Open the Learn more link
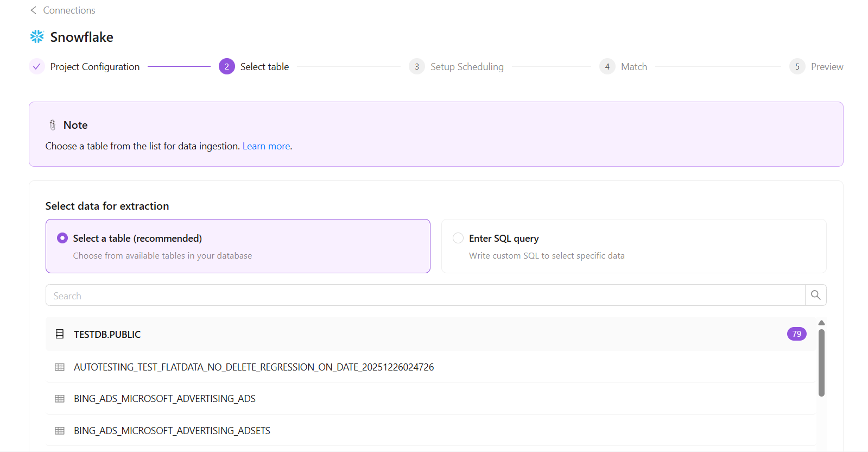Image resolution: width=868 pixels, height=452 pixels. 266,146
